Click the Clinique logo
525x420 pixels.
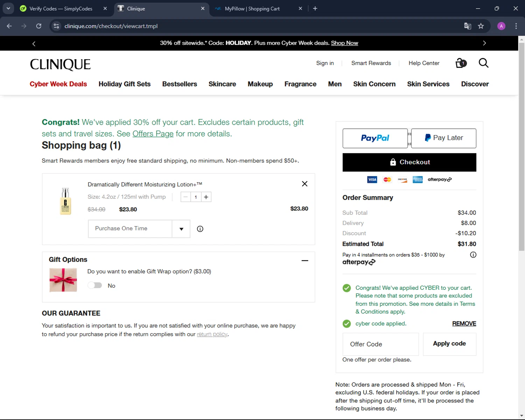[x=60, y=64]
